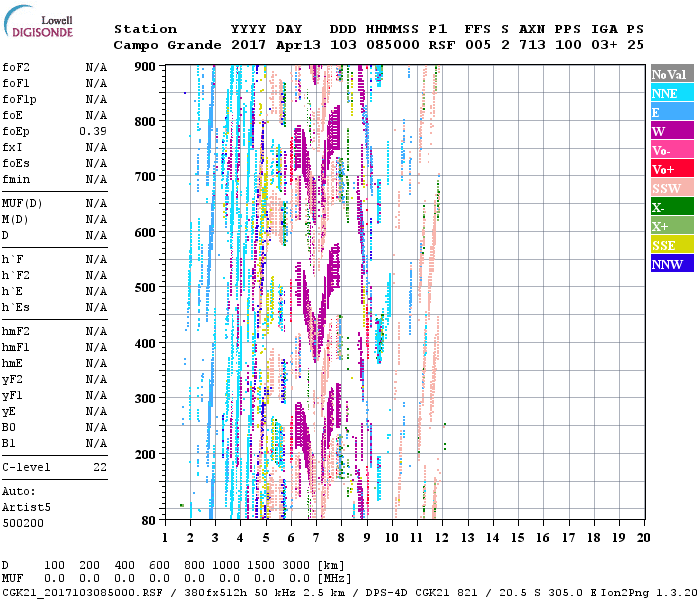Click the foF1 parameter label
700x600 pixels.
click(x=16, y=83)
